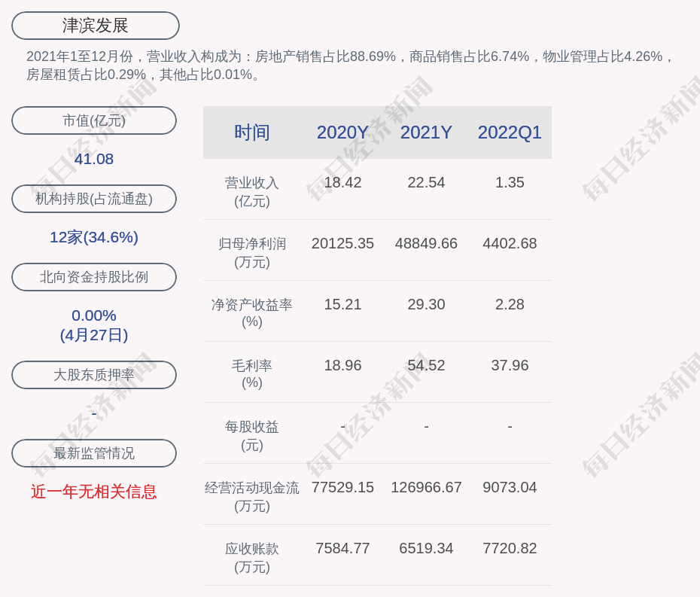Select the 净资产收益率(%) row label
The image size is (700, 597).
click(251, 312)
